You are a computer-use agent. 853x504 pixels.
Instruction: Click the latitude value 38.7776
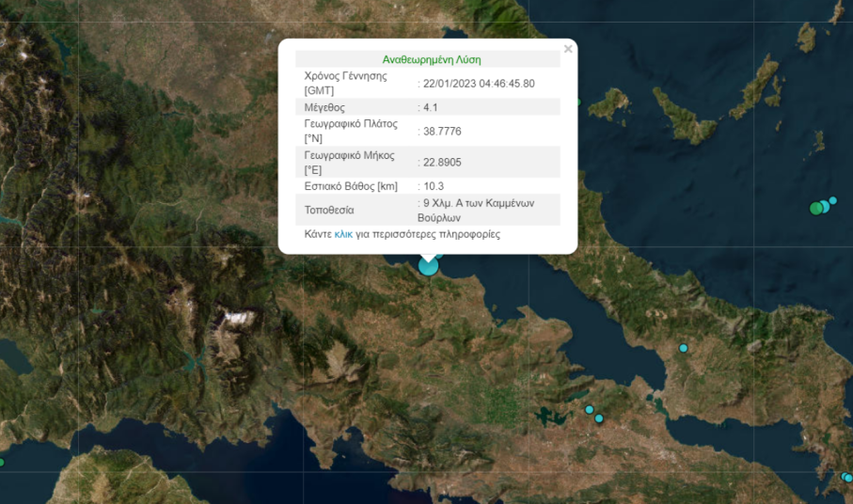coord(442,131)
